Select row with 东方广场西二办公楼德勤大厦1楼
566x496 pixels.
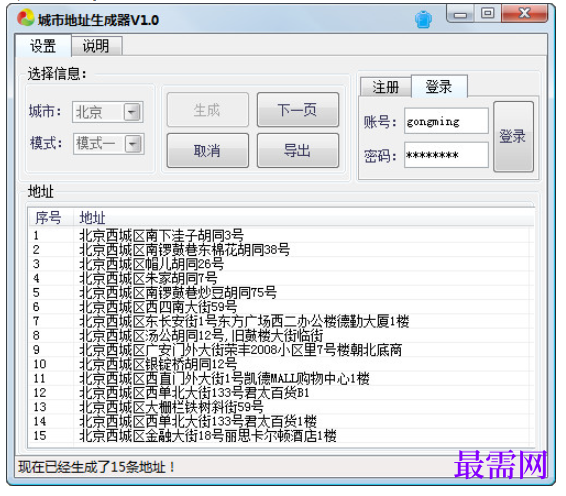click(x=281, y=321)
